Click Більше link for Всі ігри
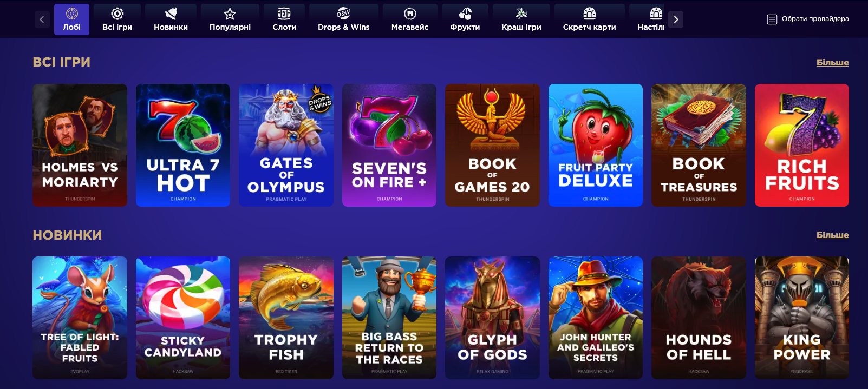 pyautogui.click(x=832, y=62)
